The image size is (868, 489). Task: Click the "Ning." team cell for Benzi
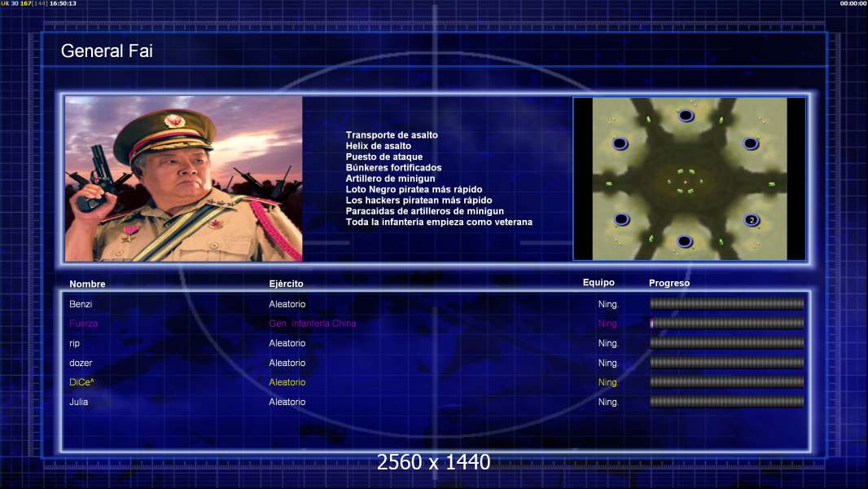tap(607, 304)
